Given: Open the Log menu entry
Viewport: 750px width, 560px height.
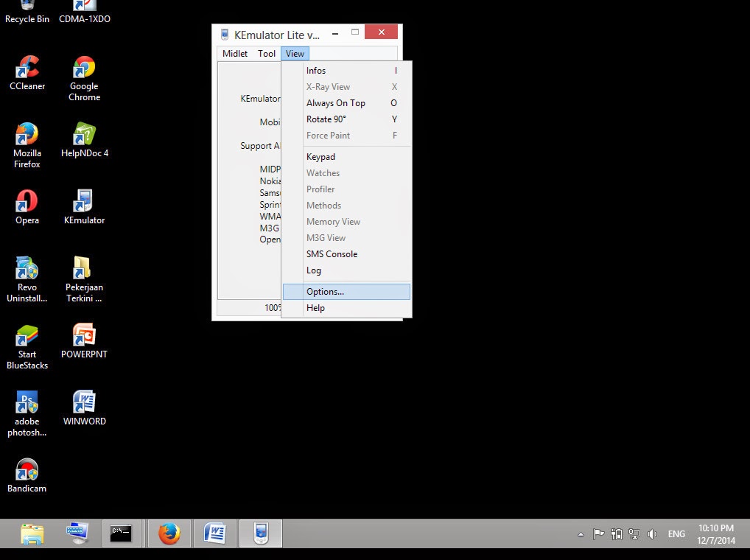Looking at the screenshot, I should click(346, 270).
